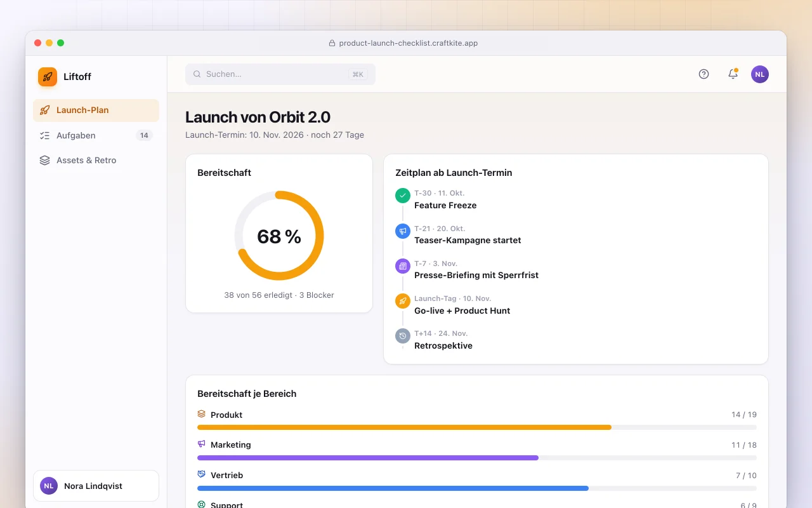
Task: Click the Feature Freeze milestone title
Action: (x=445, y=205)
